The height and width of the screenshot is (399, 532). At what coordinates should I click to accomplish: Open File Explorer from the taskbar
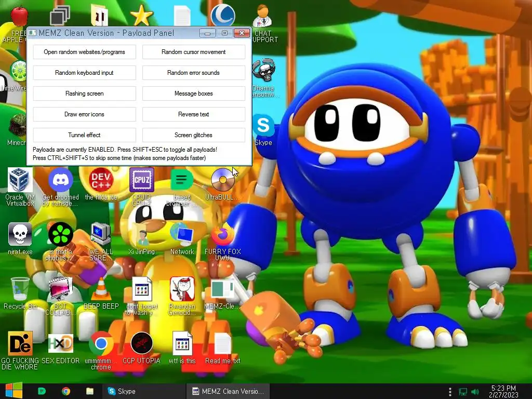click(x=89, y=391)
